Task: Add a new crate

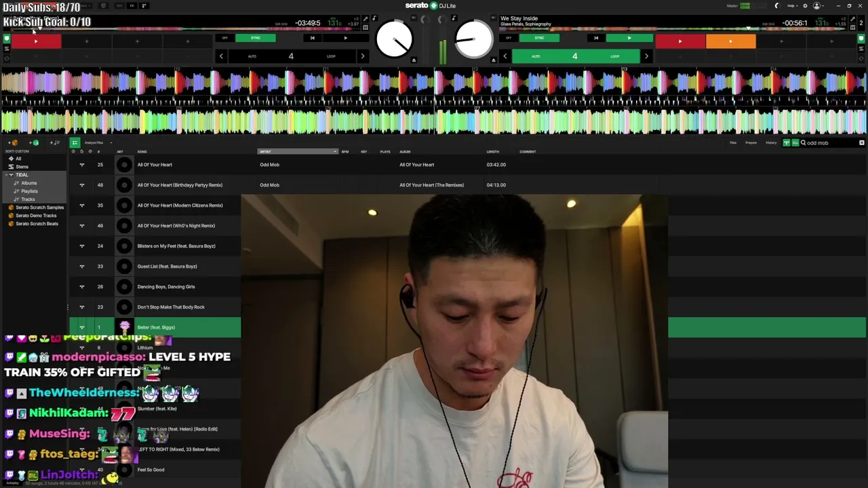Action: pyautogui.click(x=14, y=143)
